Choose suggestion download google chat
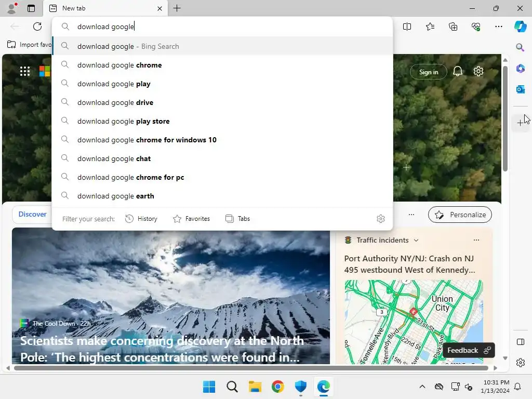The height and width of the screenshot is (399, 532). 222,158
